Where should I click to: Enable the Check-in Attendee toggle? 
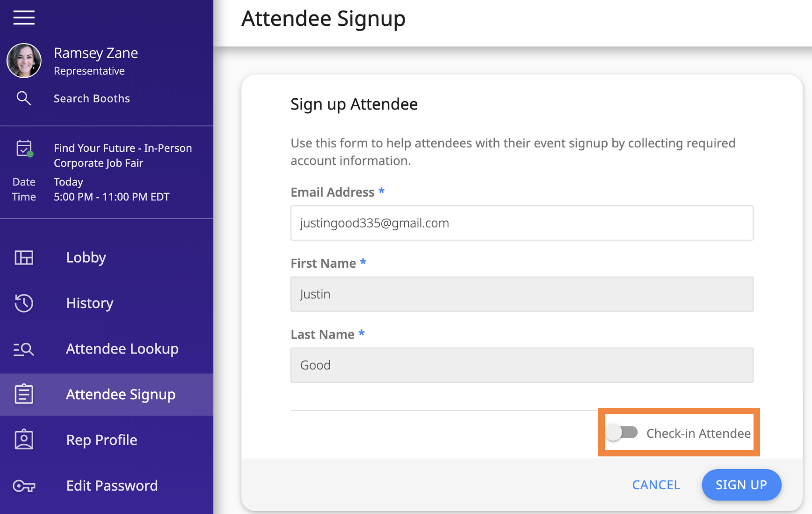click(622, 433)
